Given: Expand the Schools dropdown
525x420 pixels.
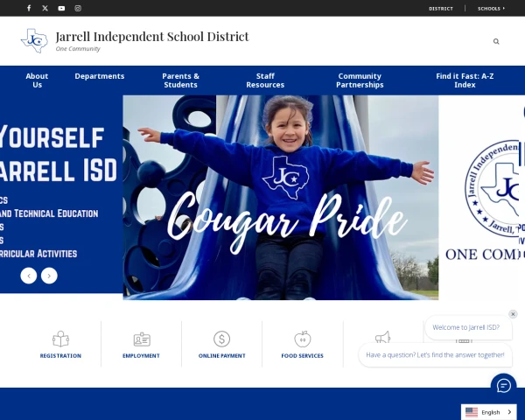Looking at the screenshot, I should click(x=491, y=8).
